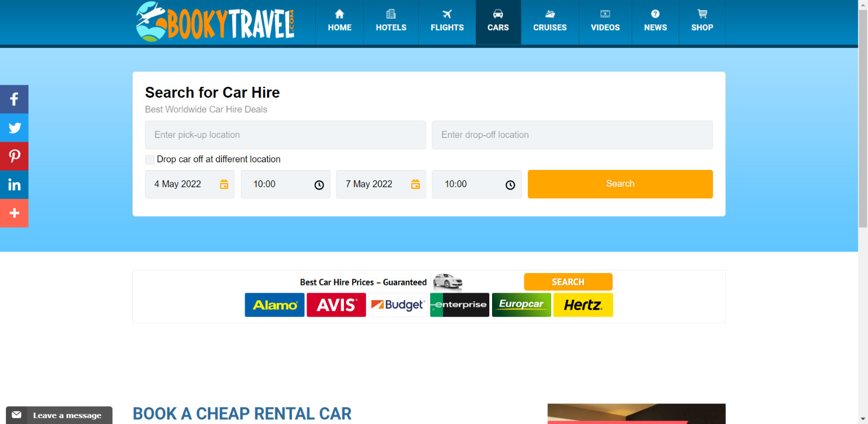Focus the pick-up location input

285,135
